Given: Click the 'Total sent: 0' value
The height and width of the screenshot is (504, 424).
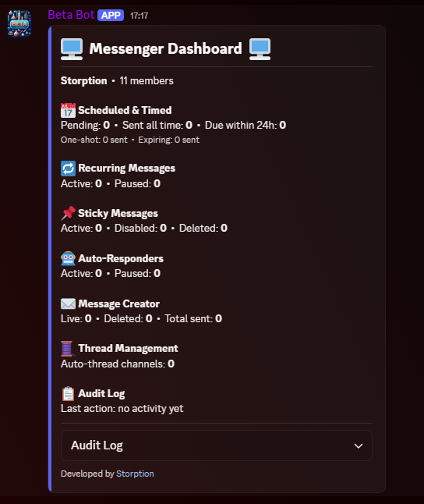Looking at the screenshot, I should coord(193,318).
